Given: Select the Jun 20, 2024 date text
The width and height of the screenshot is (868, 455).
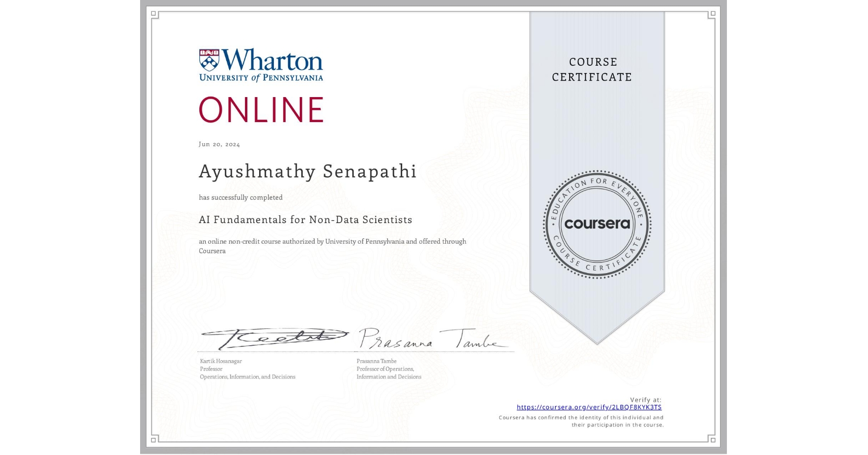Looking at the screenshot, I should 219,144.
